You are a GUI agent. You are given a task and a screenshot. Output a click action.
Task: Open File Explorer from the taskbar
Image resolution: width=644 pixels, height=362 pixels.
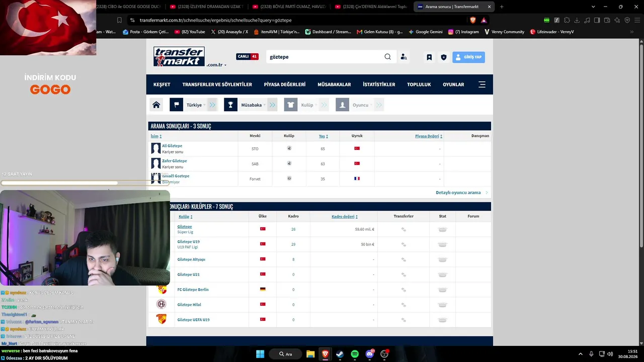point(310,354)
